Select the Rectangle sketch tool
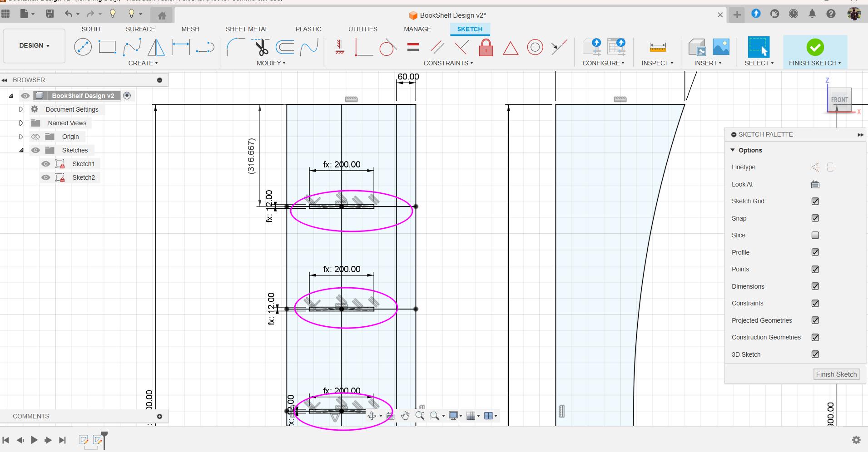This screenshot has width=868, height=452. click(107, 47)
